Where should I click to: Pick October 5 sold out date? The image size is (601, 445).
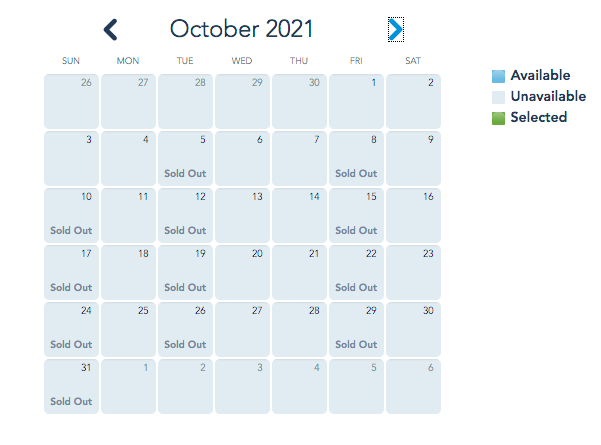coord(185,157)
